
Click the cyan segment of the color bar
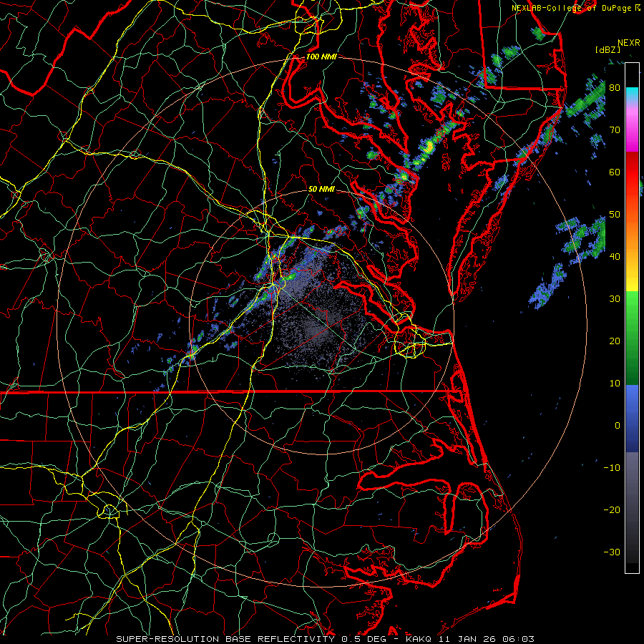click(x=632, y=94)
